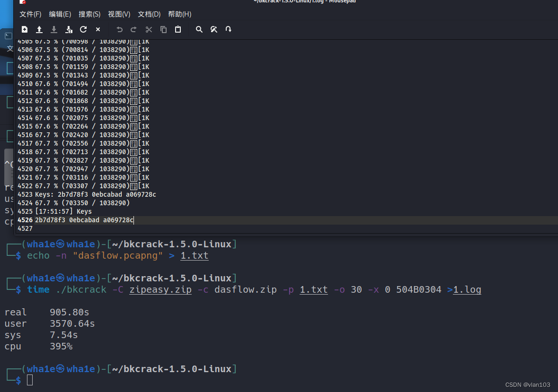Screen dimensions: 558x392
Task: Open the 文档(D) menu
Action: (149, 14)
